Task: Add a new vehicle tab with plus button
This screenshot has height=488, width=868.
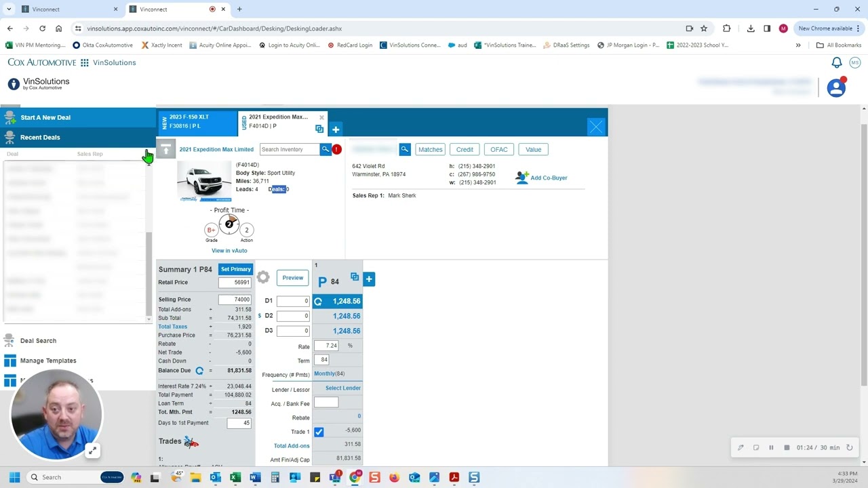Action: (336, 129)
